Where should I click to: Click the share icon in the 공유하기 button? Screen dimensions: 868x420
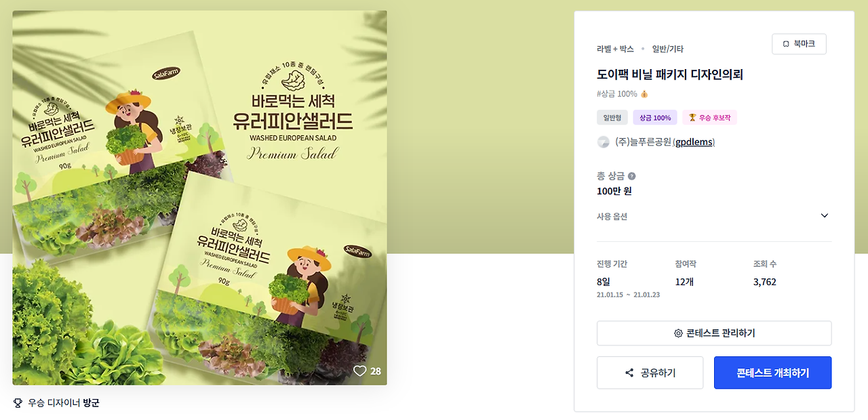pos(629,373)
